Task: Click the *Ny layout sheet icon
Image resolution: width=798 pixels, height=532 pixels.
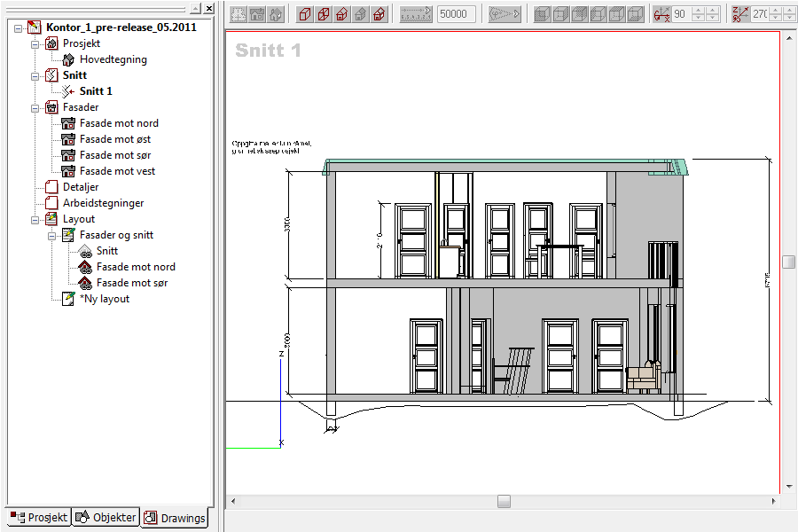Action: click(x=68, y=299)
